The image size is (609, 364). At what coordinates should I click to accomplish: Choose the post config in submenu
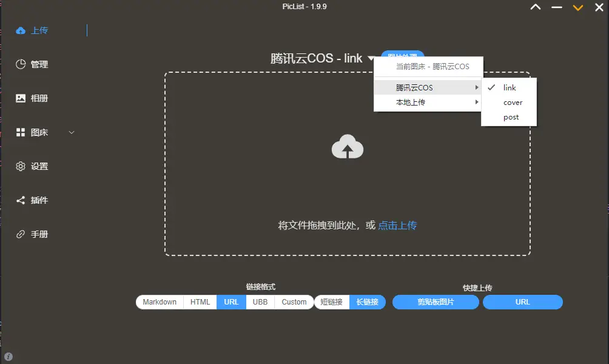click(x=511, y=117)
